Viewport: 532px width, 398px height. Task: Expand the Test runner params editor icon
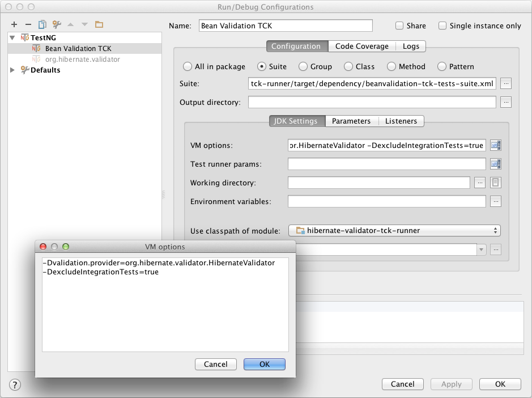(496, 164)
